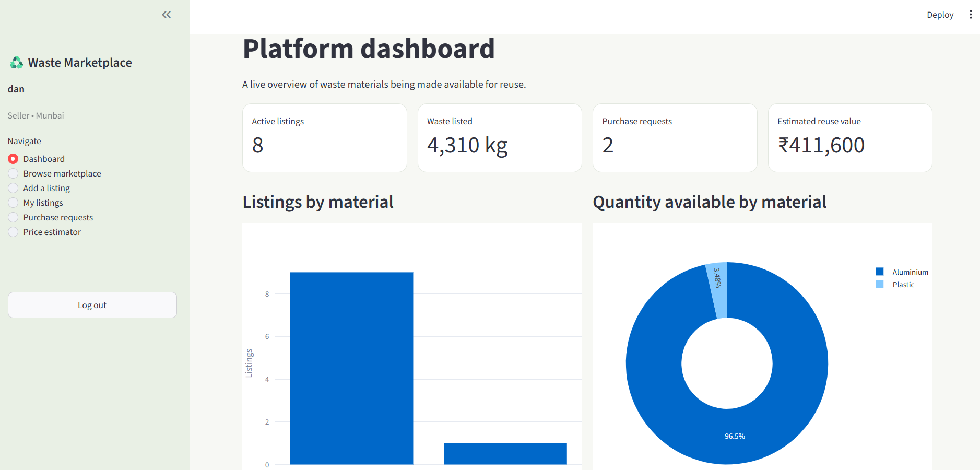Open the three-dot main menu
The height and width of the screenshot is (470, 980).
pos(971,15)
